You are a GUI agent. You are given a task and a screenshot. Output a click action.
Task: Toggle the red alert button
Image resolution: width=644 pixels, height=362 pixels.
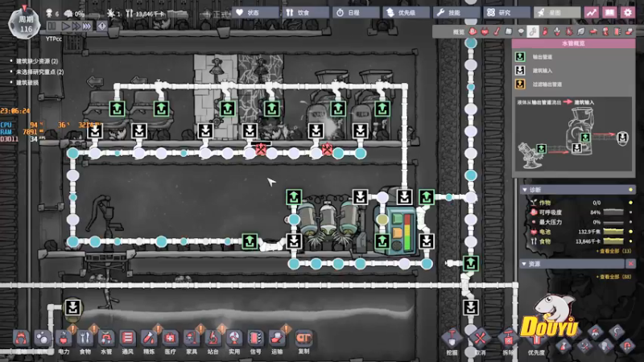[102, 27]
